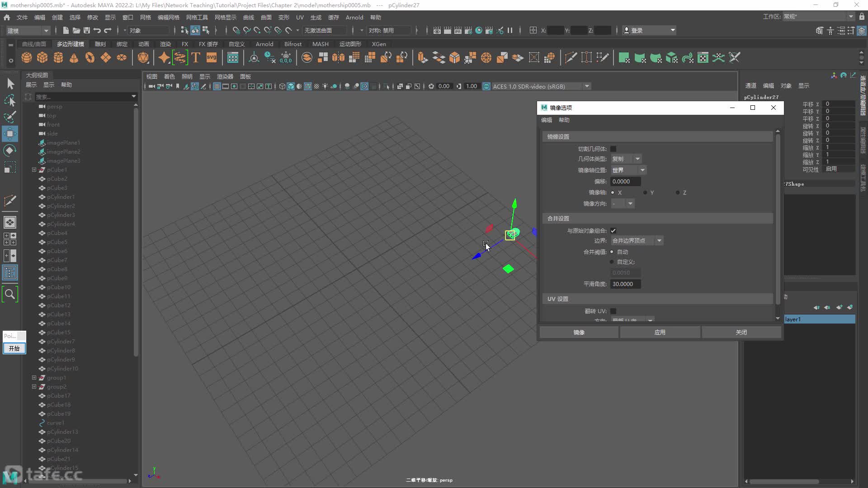
Task: Open the 网格工具 menu
Action: (197, 17)
